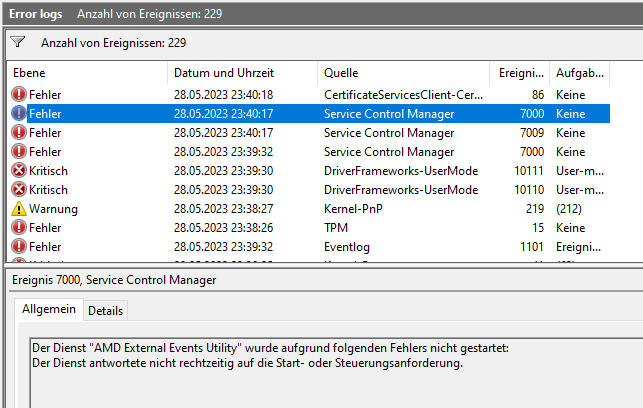Click the Ereignis-ID column header
The image size is (643, 408).
point(520,73)
